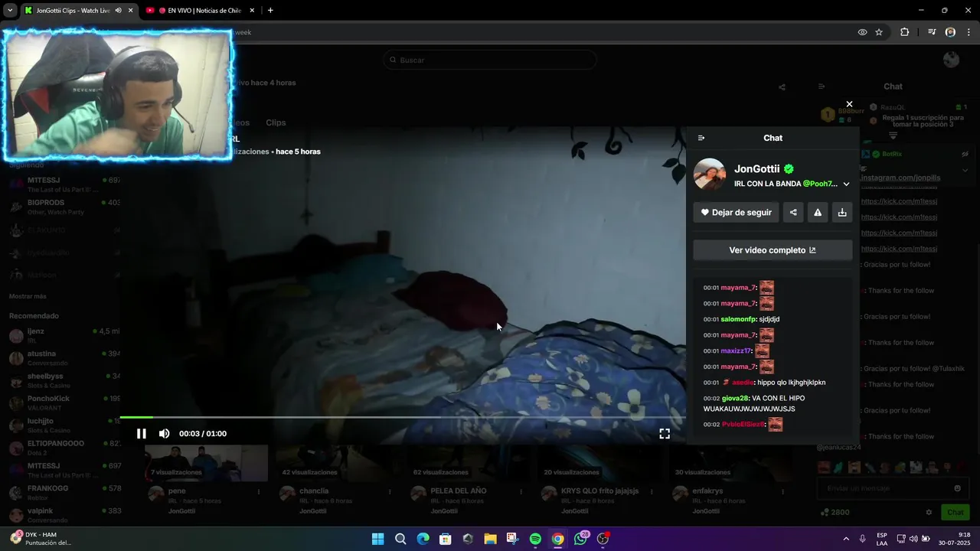Close the clip popup with the X

coord(849,104)
